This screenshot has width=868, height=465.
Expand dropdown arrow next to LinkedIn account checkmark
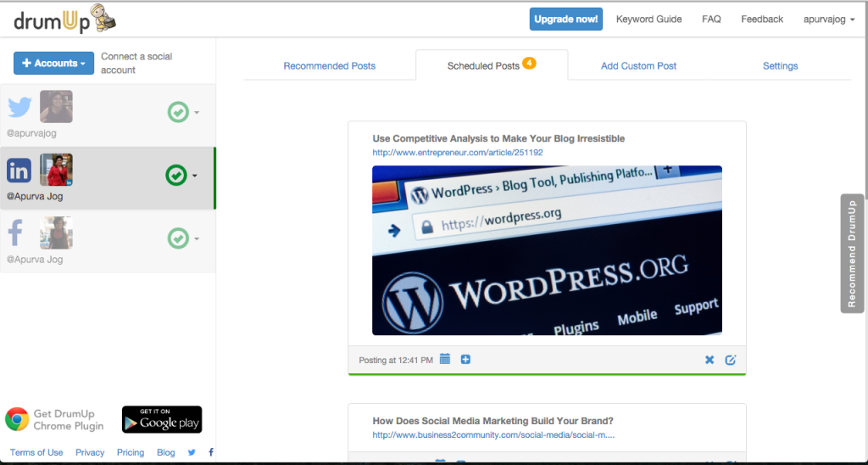[x=194, y=176]
